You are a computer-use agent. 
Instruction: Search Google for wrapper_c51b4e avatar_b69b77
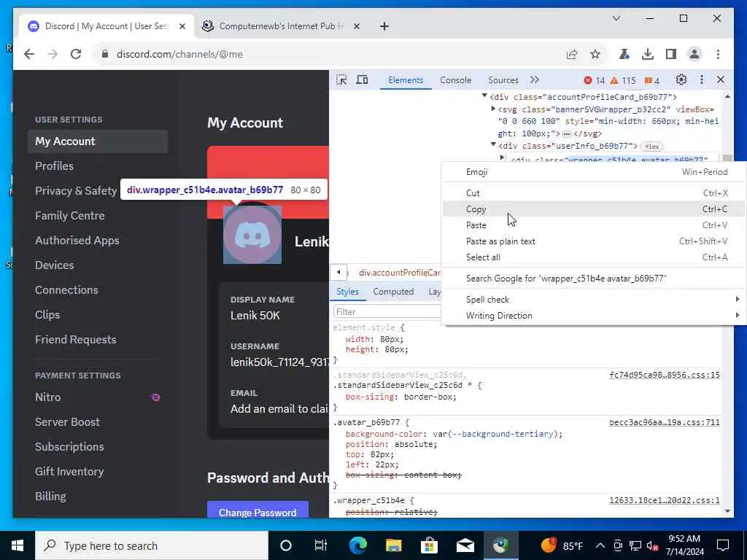593,279
